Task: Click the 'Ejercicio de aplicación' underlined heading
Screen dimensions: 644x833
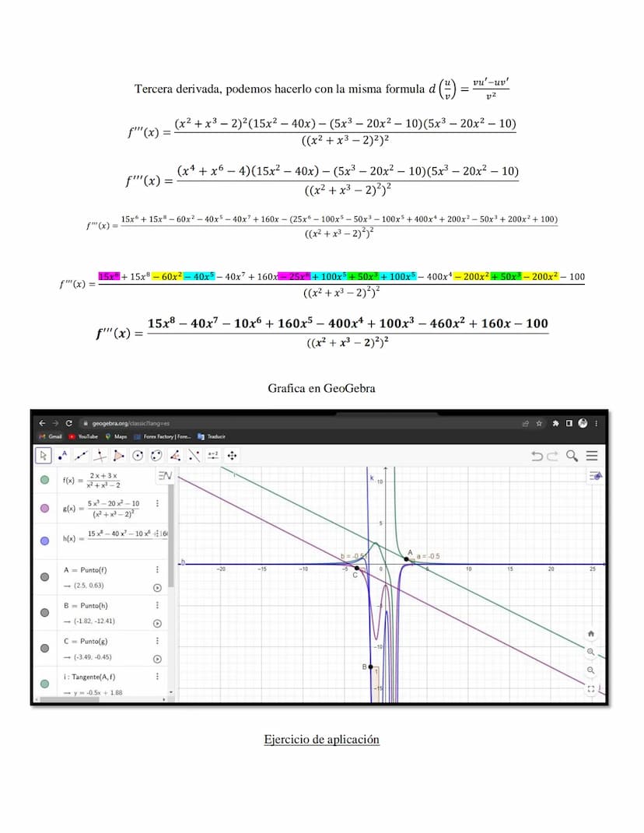Action: click(321, 740)
